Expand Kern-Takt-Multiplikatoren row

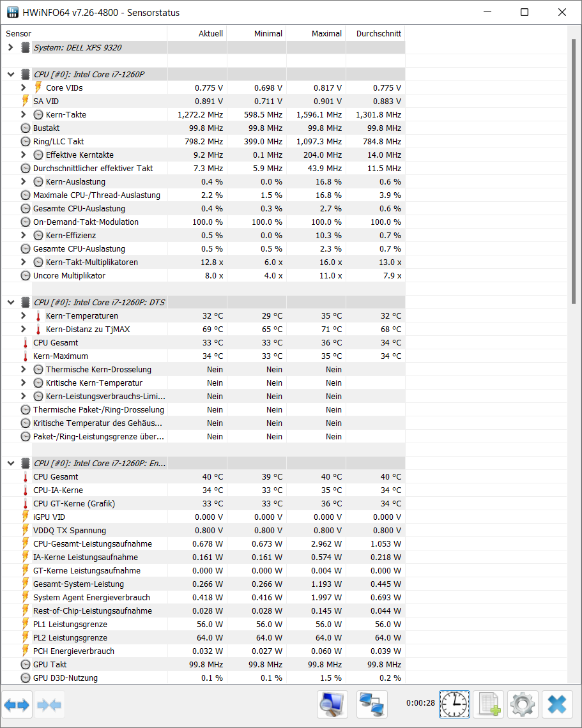pyautogui.click(x=23, y=262)
